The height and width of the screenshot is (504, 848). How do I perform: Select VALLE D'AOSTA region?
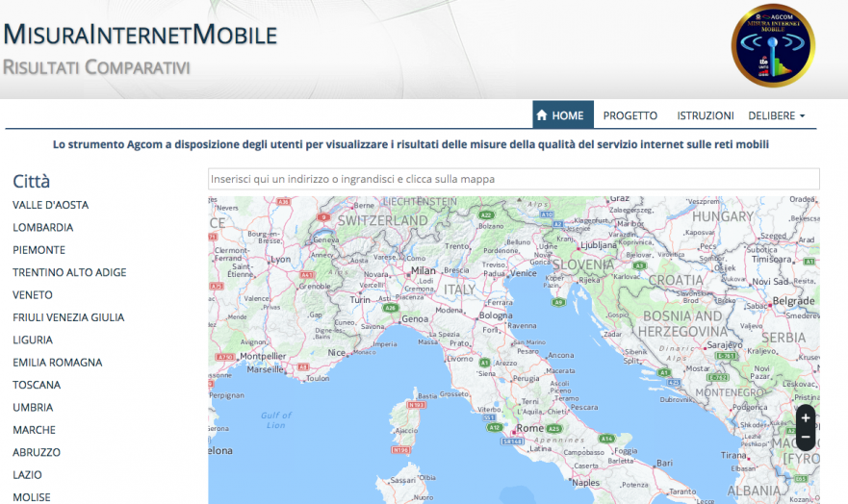click(x=51, y=205)
